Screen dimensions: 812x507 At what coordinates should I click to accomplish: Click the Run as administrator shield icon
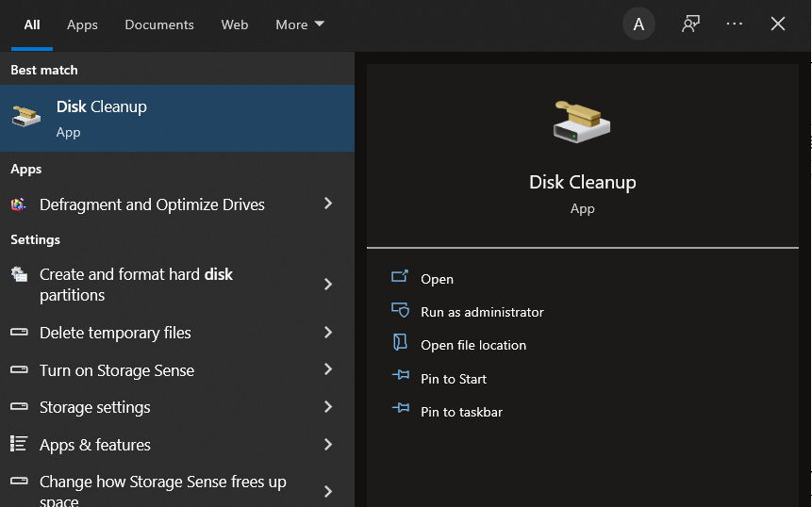(x=400, y=310)
